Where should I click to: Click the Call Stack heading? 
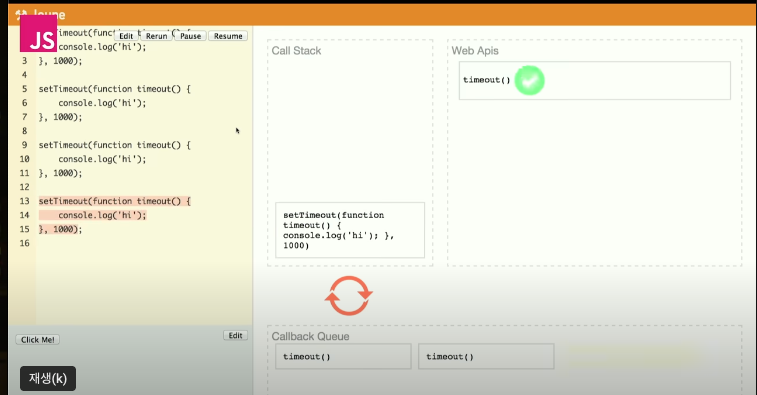click(296, 51)
